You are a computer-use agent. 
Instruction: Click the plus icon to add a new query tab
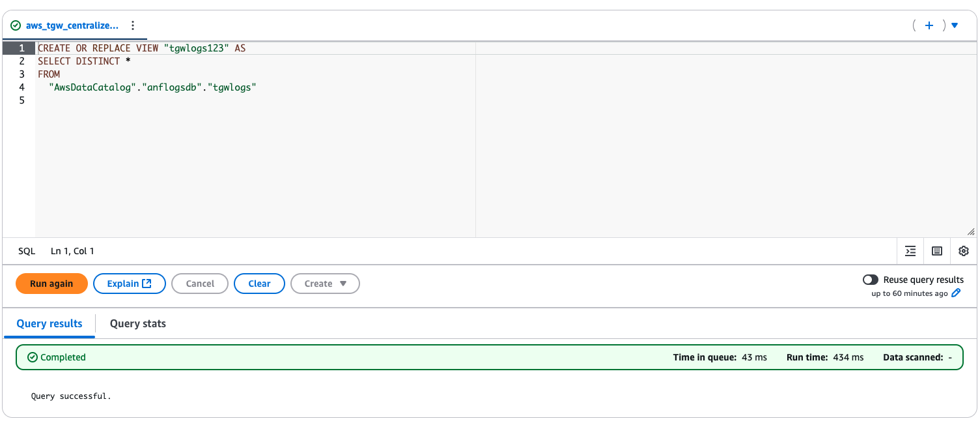pyautogui.click(x=929, y=25)
